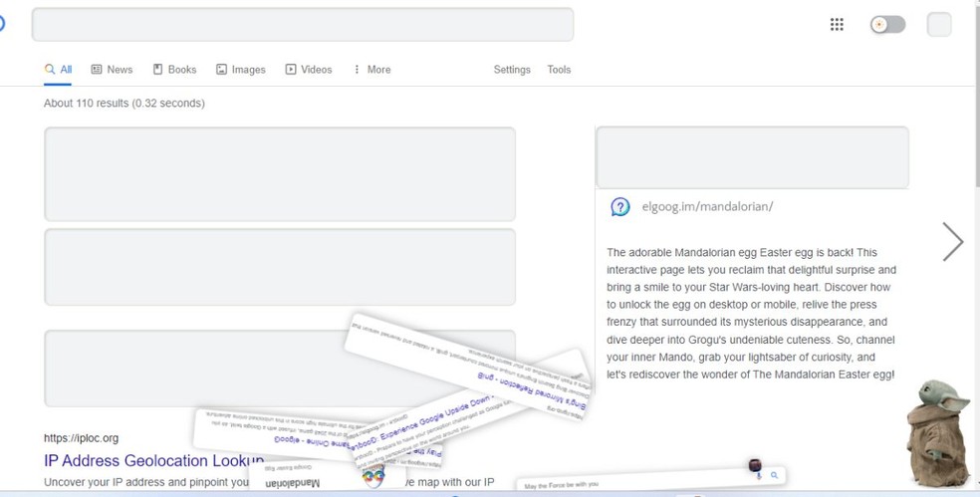The height and width of the screenshot is (497, 980).
Task: Click the next arrow chevron
Action: (x=953, y=241)
